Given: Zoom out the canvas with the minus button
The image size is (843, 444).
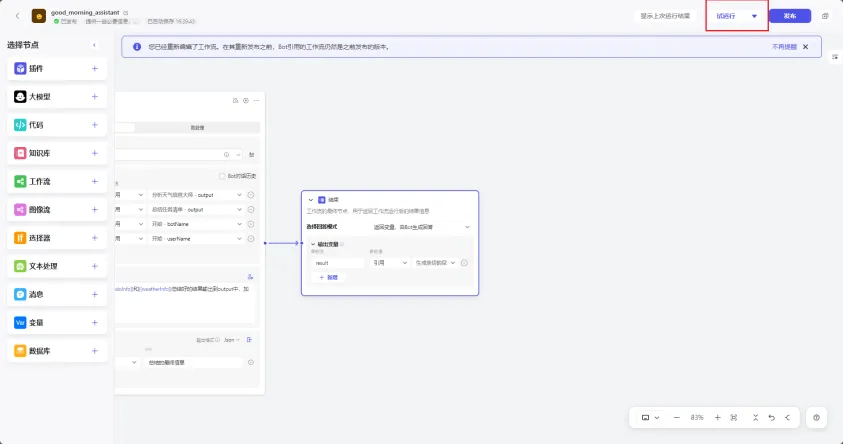Looking at the screenshot, I should pyautogui.click(x=676, y=418).
